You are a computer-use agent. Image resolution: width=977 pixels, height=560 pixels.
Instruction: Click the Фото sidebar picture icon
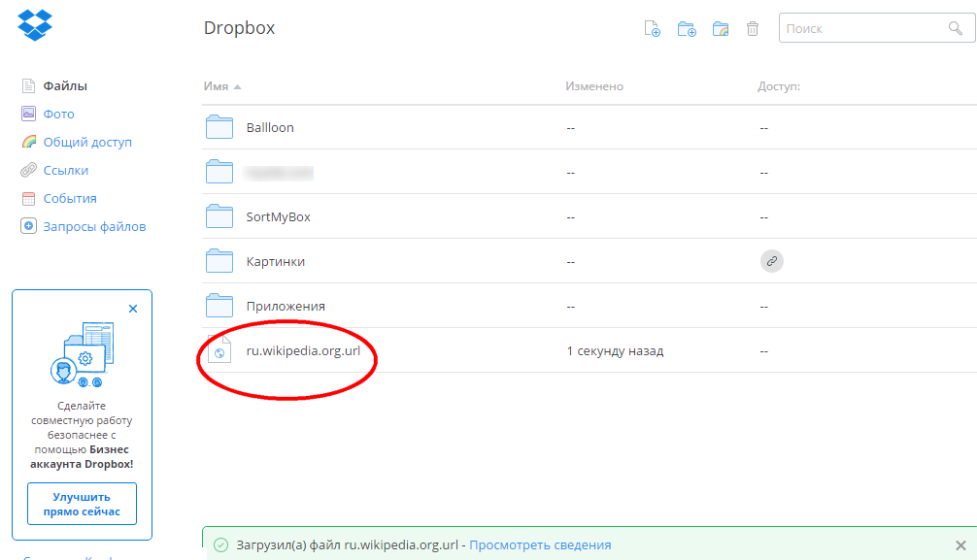(x=29, y=114)
